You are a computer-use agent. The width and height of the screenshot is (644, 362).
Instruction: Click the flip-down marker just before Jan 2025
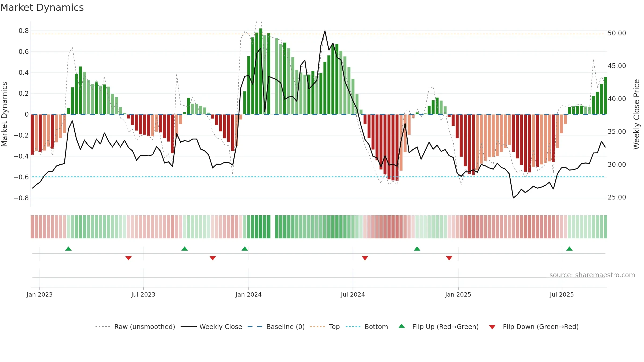click(x=449, y=258)
